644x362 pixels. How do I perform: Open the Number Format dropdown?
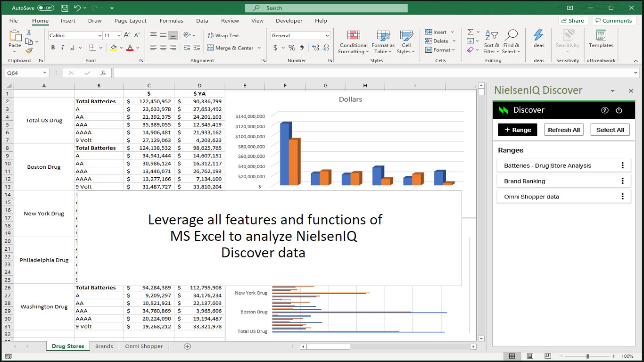point(327,36)
